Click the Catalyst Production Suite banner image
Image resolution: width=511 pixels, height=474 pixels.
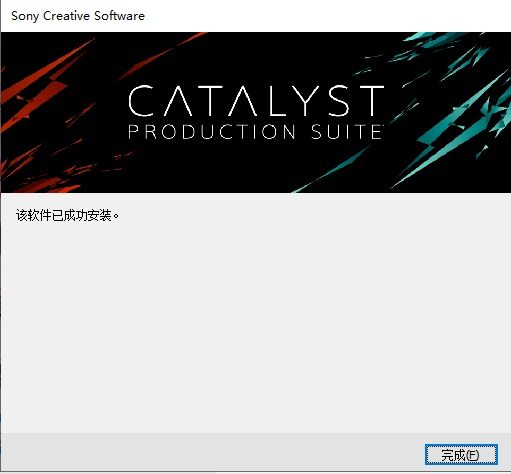[x=256, y=112]
